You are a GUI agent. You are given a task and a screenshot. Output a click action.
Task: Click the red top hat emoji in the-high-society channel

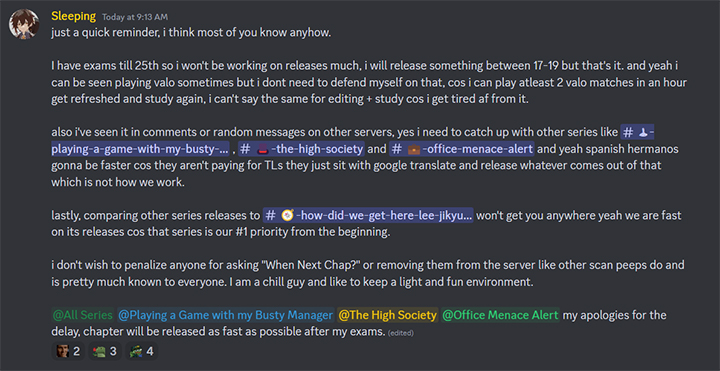(263, 149)
